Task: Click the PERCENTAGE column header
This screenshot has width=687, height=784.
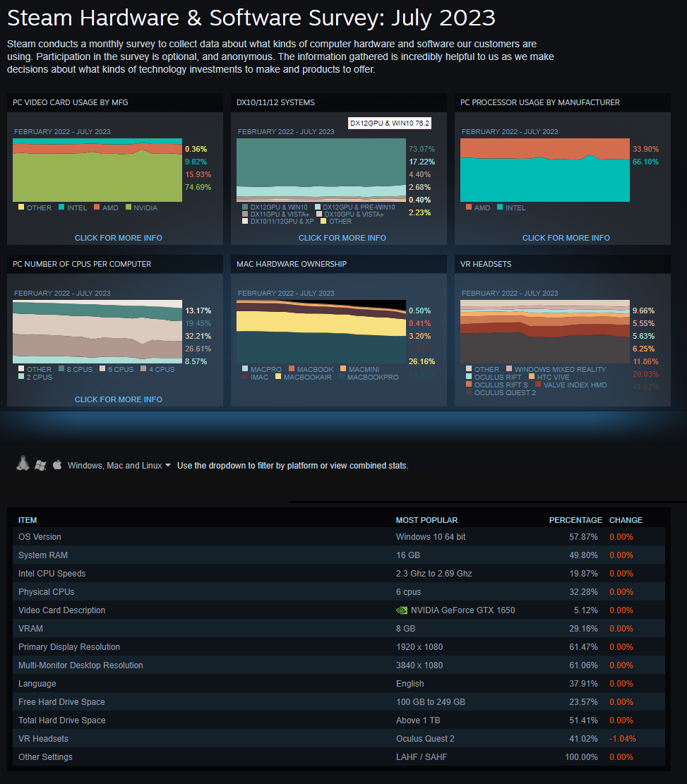Action: coord(575,520)
